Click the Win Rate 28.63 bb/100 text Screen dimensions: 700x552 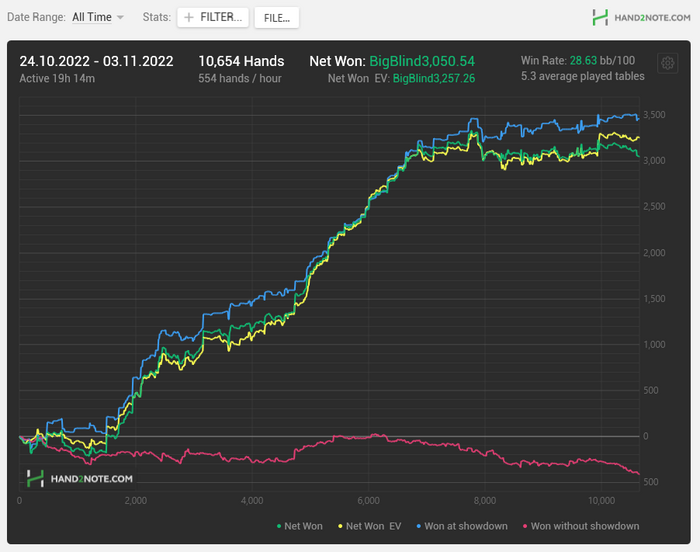pyautogui.click(x=578, y=60)
